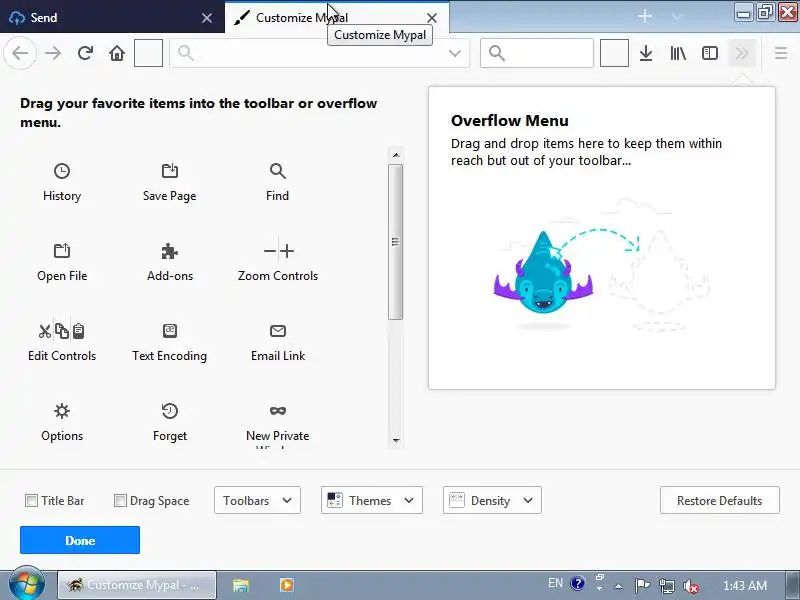The height and width of the screenshot is (600, 800).
Task: Select the Text Encoding item
Action: coord(169,342)
